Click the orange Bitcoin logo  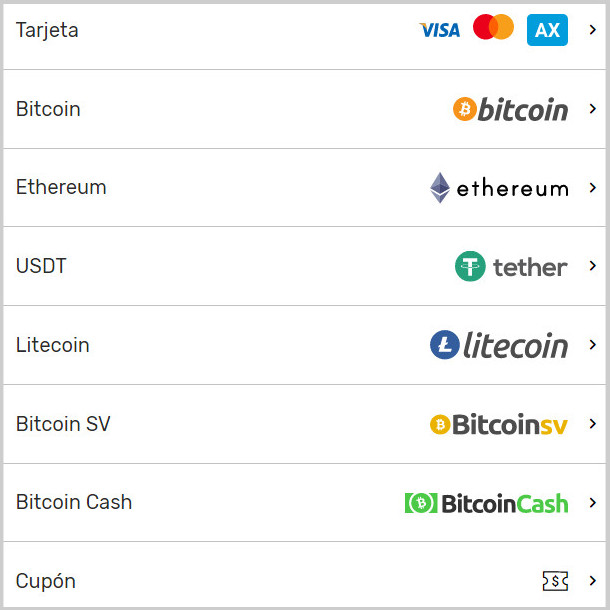[x=510, y=109]
